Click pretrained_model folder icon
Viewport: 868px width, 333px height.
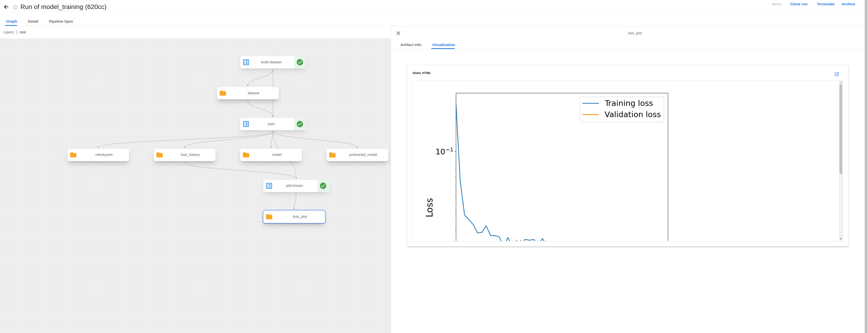pyautogui.click(x=332, y=155)
